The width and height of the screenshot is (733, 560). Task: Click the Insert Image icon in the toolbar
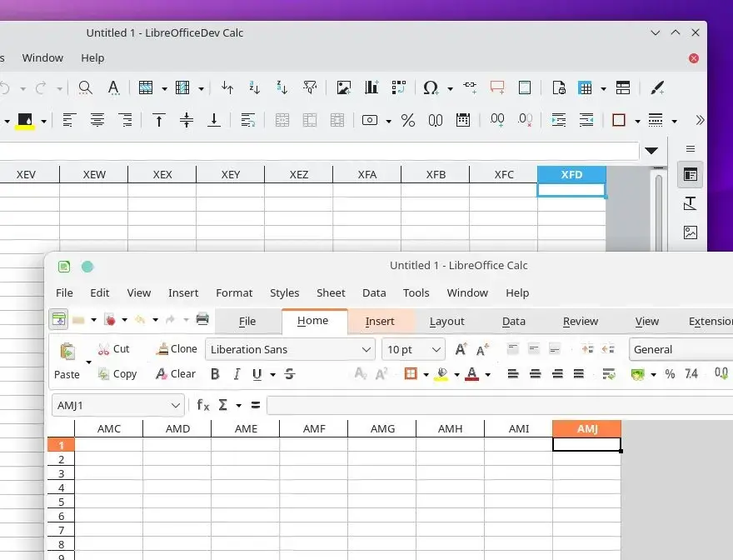pyautogui.click(x=343, y=87)
